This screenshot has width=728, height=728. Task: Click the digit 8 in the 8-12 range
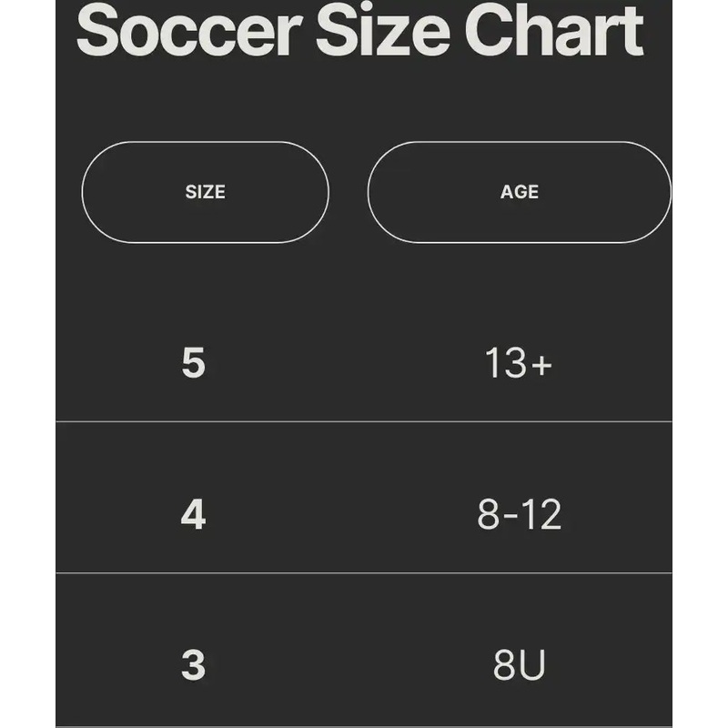pyautogui.click(x=489, y=515)
